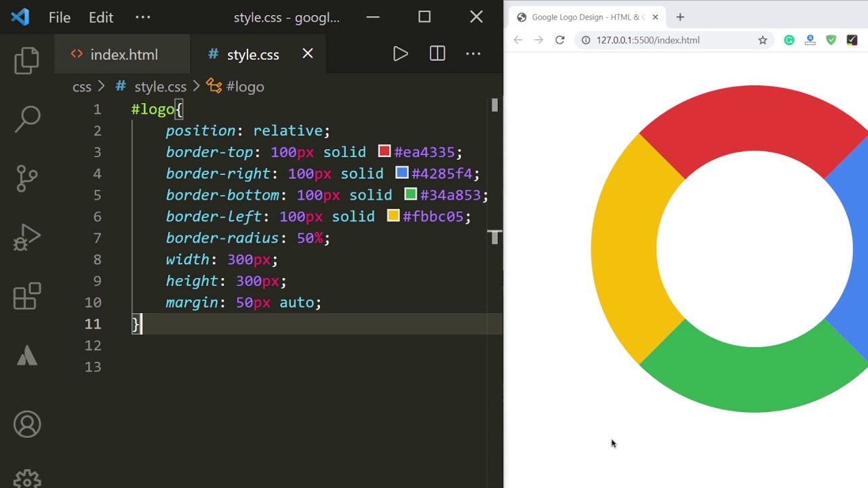Open the blue #4285f4 color picker

[402, 173]
